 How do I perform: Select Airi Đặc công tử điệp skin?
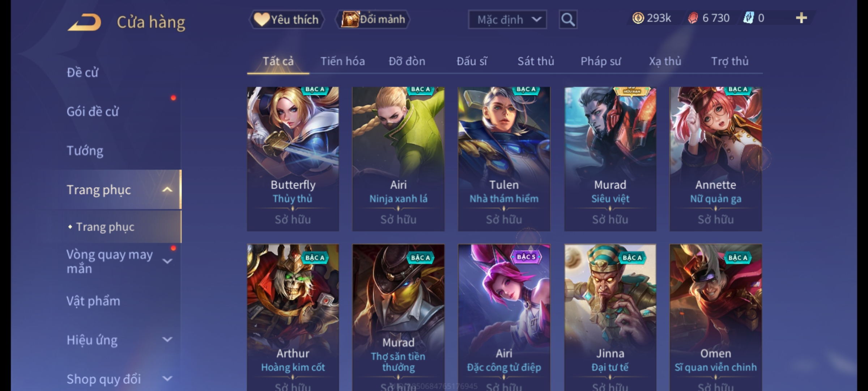(504, 317)
